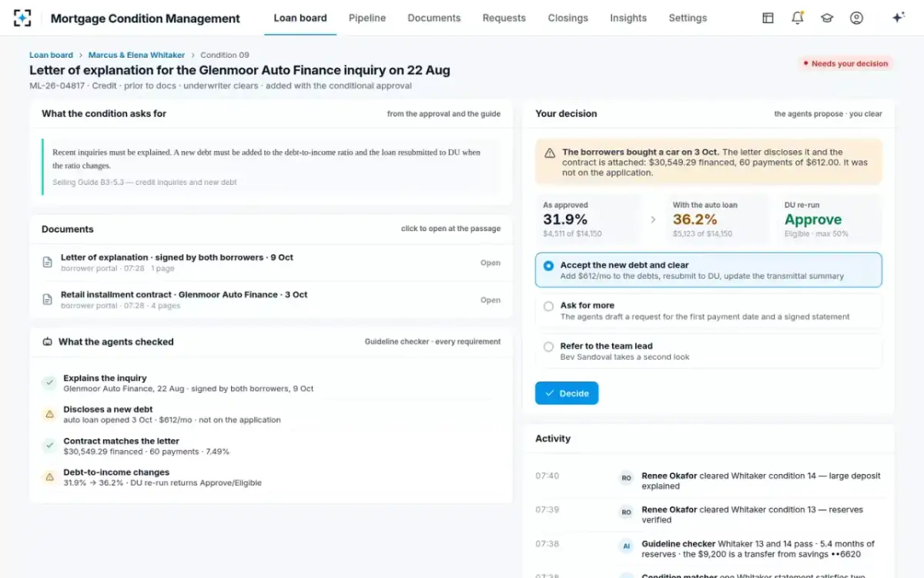Click the RO avatar on the 07:40 activity
Image resolution: width=924 pixels, height=578 pixels.
626,478
